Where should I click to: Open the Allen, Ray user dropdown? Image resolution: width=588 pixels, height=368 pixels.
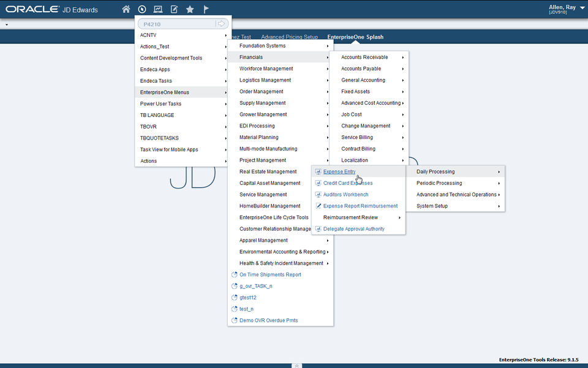tap(582, 8)
